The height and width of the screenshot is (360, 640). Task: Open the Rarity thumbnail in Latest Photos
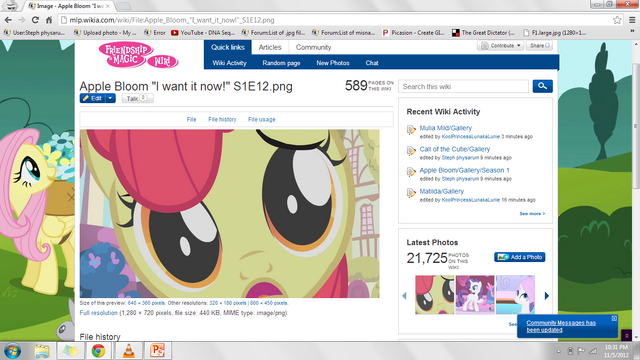(475, 295)
